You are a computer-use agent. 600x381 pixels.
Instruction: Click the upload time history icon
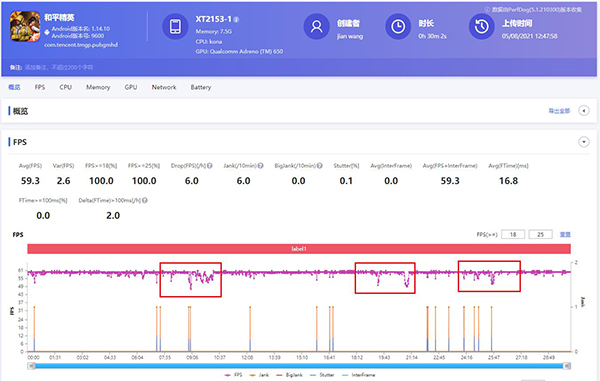coord(482,26)
